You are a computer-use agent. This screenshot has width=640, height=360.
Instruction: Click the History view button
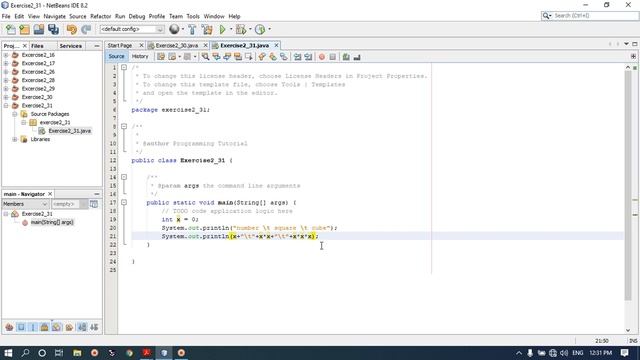tap(140, 57)
